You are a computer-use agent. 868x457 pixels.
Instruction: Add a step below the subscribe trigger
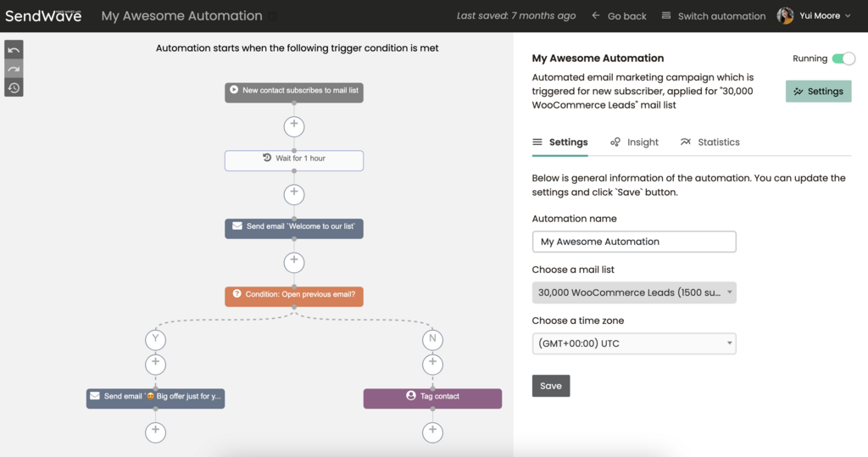(294, 125)
